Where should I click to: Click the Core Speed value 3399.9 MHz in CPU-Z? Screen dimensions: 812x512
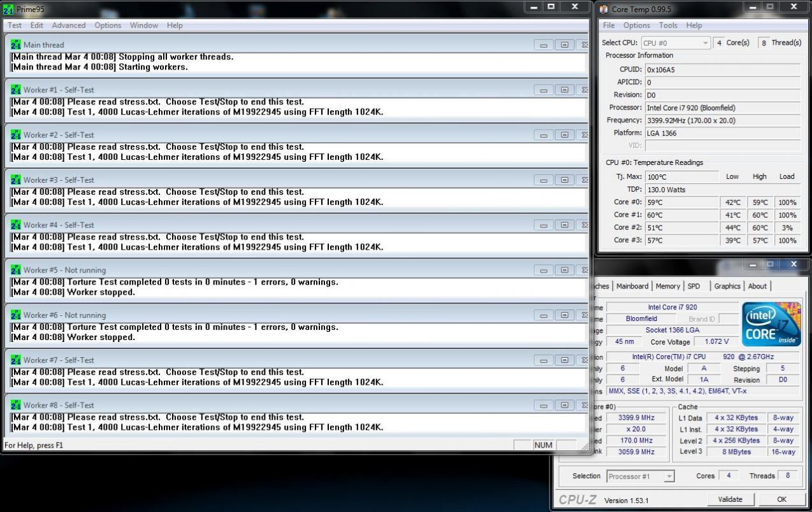636,418
